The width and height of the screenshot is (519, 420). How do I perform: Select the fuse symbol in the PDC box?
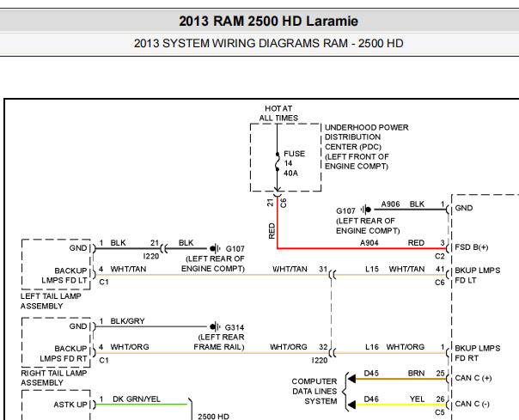278,161
